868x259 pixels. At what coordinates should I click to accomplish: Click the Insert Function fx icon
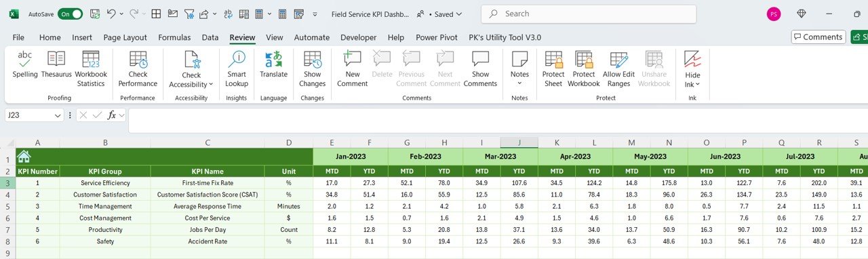[112, 115]
